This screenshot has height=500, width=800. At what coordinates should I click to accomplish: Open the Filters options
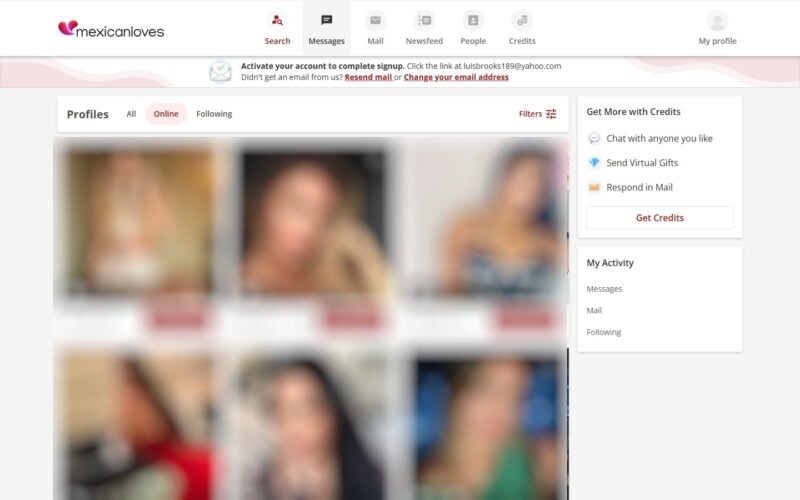pos(537,114)
